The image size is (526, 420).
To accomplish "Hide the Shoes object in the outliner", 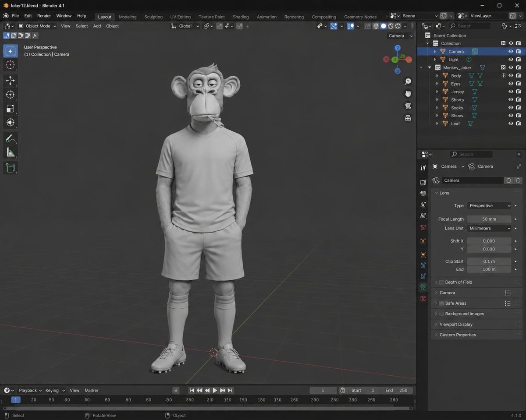I will [x=511, y=116].
